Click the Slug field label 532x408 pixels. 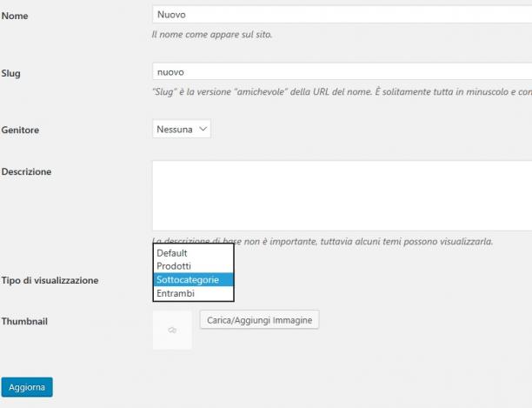click(10, 73)
